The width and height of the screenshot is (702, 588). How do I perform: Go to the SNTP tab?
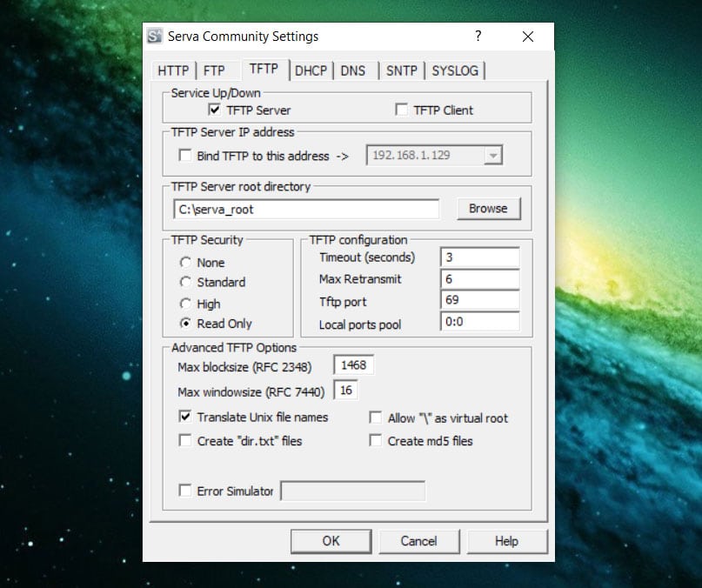[x=402, y=70]
